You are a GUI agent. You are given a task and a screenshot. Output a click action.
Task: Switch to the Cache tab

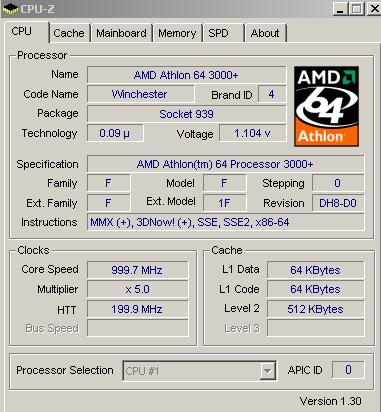pyautogui.click(x=69, y=33)
